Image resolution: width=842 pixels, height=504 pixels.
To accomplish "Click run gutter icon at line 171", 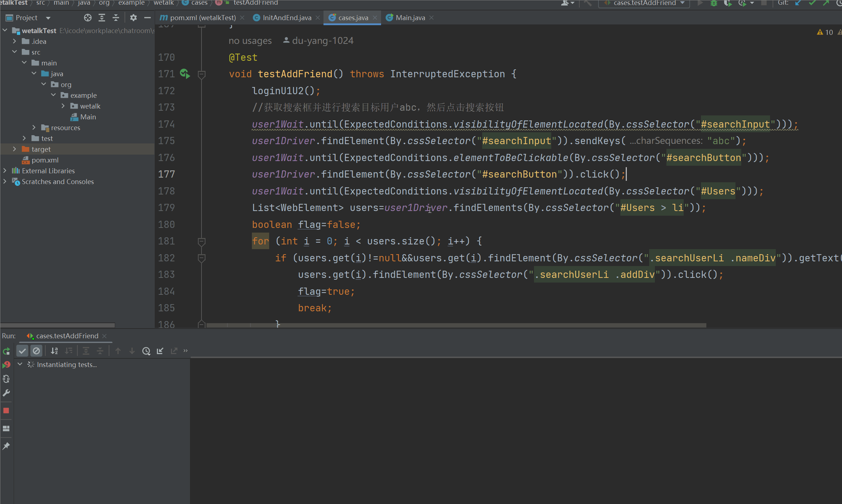I will click(x=185, y=74).
